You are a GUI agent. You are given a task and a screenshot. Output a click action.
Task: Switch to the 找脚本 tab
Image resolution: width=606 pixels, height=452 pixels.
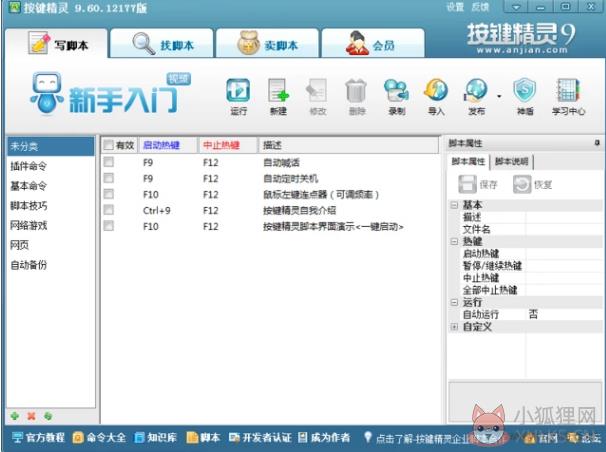click(162, 44)
